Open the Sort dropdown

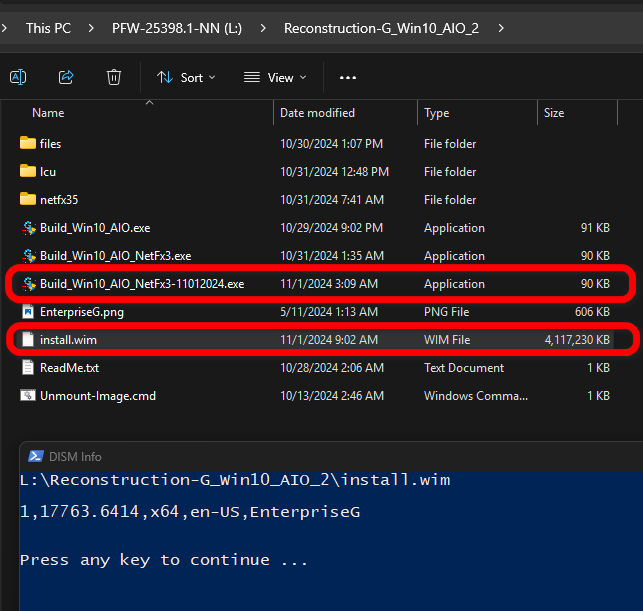(186, 78)
